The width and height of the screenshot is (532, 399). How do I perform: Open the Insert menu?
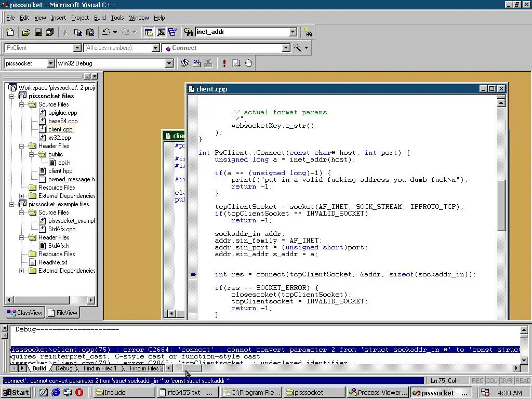58,18
